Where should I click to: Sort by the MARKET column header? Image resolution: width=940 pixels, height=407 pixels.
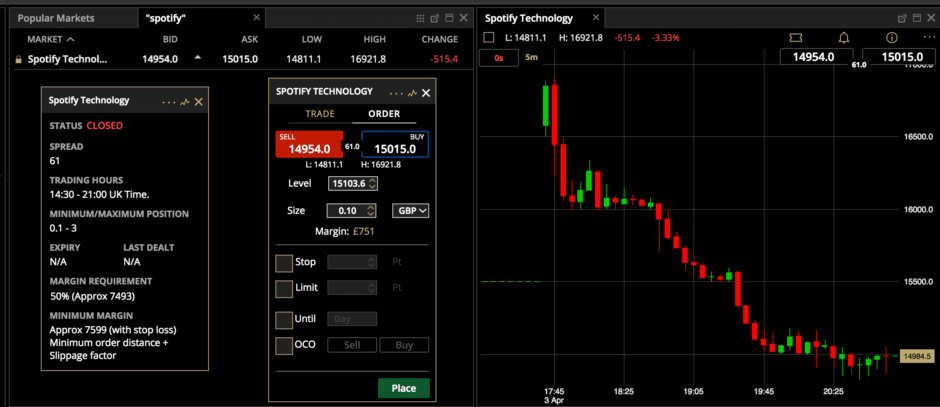(x=50, y=40)
